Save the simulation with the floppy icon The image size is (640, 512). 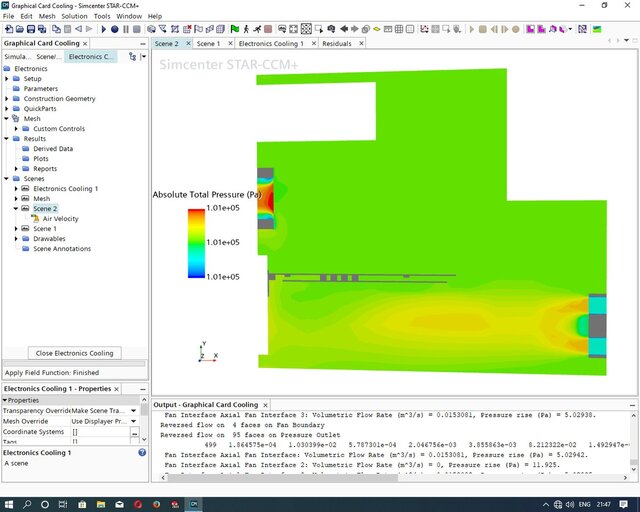point(31,29)
